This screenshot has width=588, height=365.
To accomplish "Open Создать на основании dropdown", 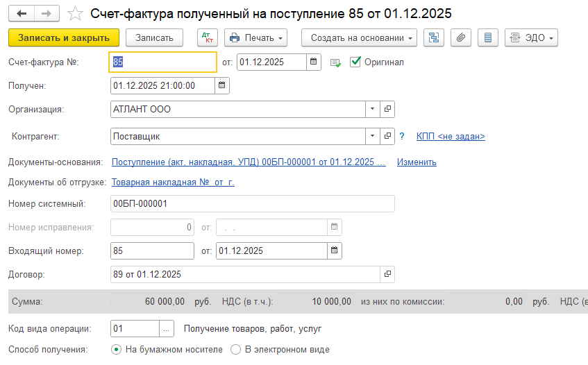I will [x=359, y=38].
